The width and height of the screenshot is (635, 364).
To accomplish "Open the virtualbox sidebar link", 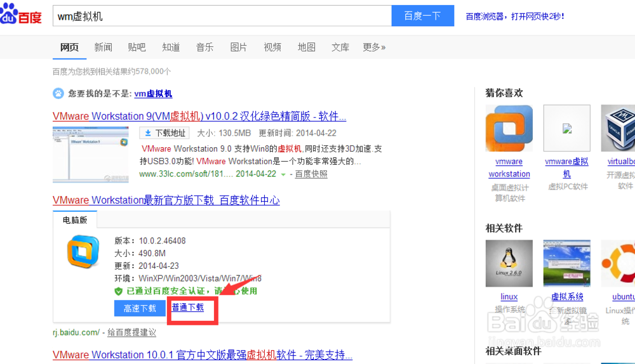I will click(x=621, y=161).
